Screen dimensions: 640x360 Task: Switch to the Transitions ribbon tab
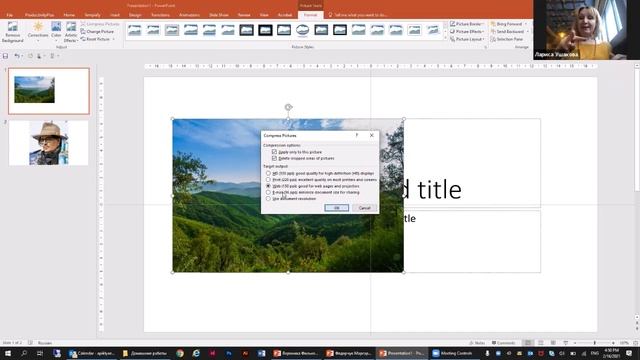coord(160,15)
